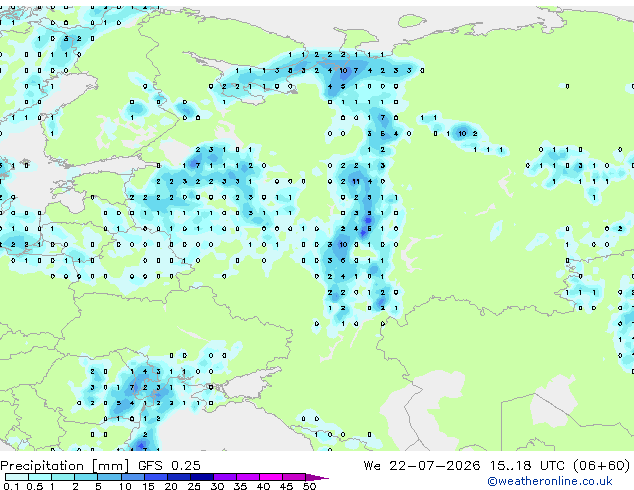
Task: Select the 0.5–1 mm legend swatch
Action: pyautogui.click(x=40, y=477)
